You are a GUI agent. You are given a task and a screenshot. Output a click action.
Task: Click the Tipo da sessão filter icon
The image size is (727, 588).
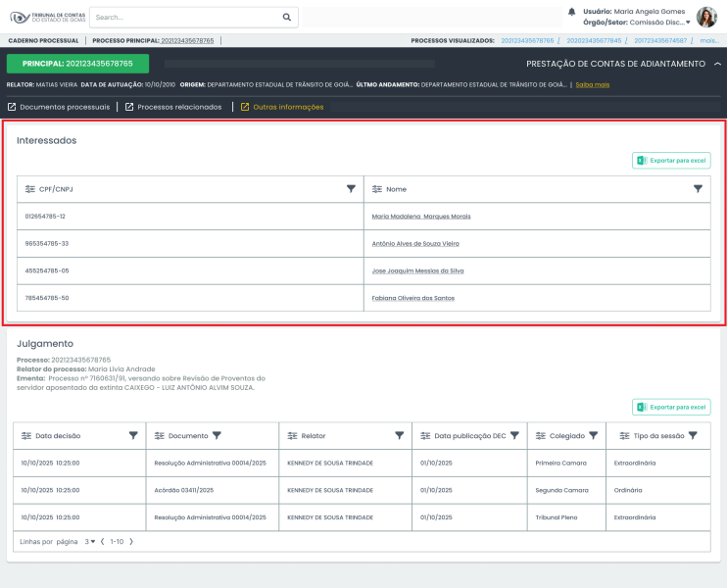click(692, 435)
